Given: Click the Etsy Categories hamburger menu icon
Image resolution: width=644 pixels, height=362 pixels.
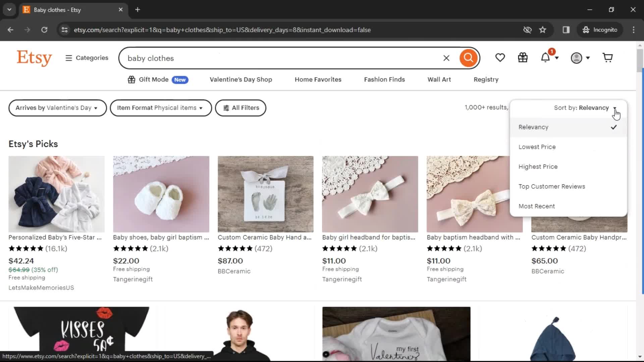Looking at the screenshot, I should [69, 58].
